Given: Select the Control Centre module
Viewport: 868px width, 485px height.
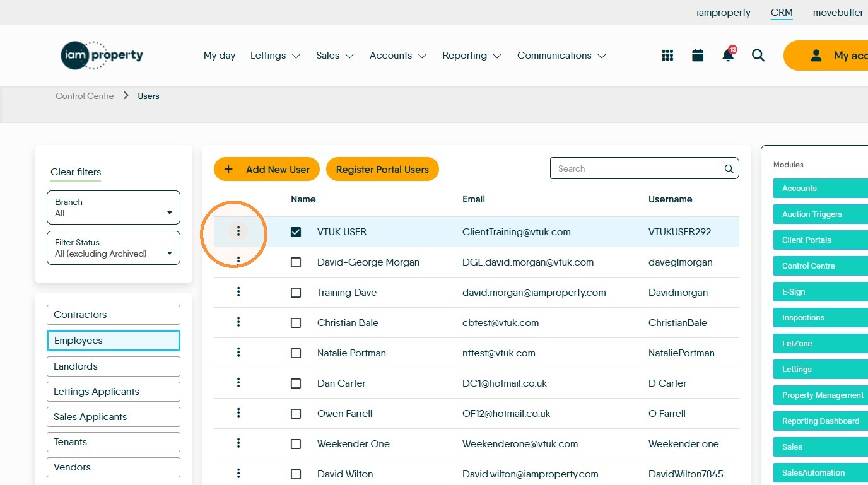Looking at the screenshot, I should pos(821,266).
